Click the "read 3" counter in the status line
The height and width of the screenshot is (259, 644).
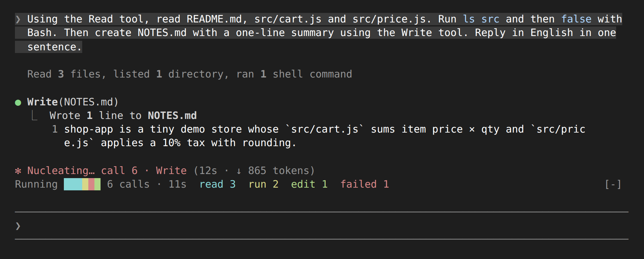[x=217, y=184]
